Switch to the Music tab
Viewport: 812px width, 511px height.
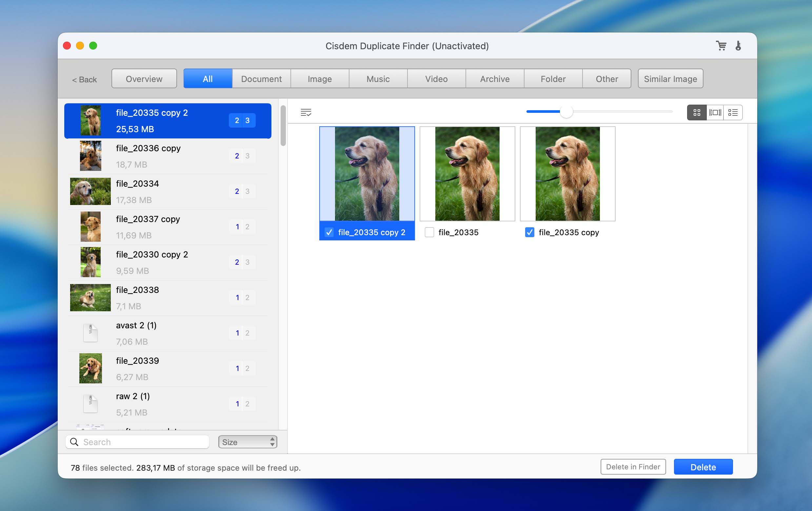click(378, 79)
